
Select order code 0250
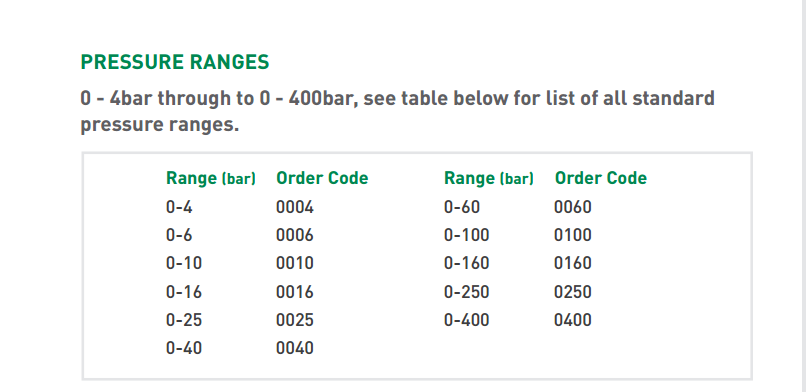pyautogui.click(x=573, y=292)
